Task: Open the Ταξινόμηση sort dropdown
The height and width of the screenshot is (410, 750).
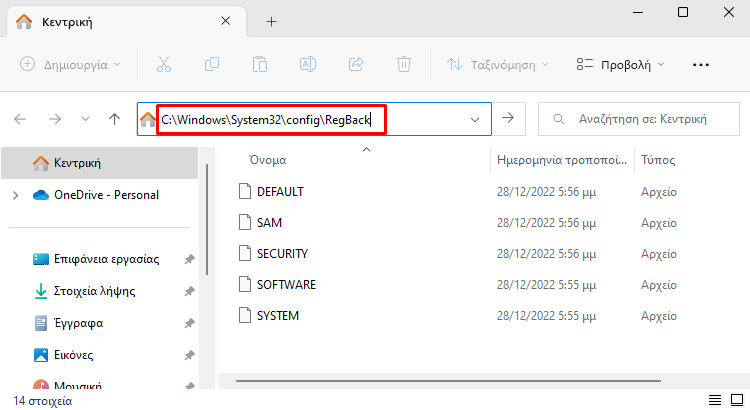Action: tap(497, 65)
